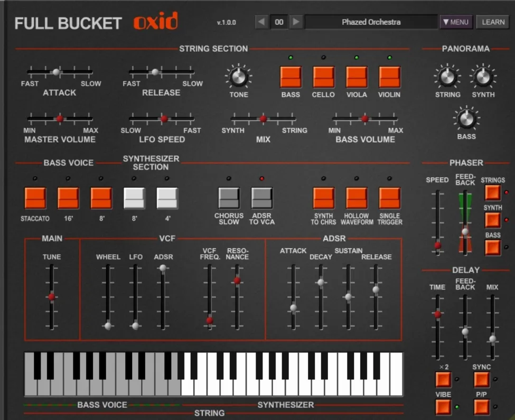Screen dimensions: 515x420
Task: Click the VCF ADSR slider handle
Action: pyautogui.click(x=163, y=268)
